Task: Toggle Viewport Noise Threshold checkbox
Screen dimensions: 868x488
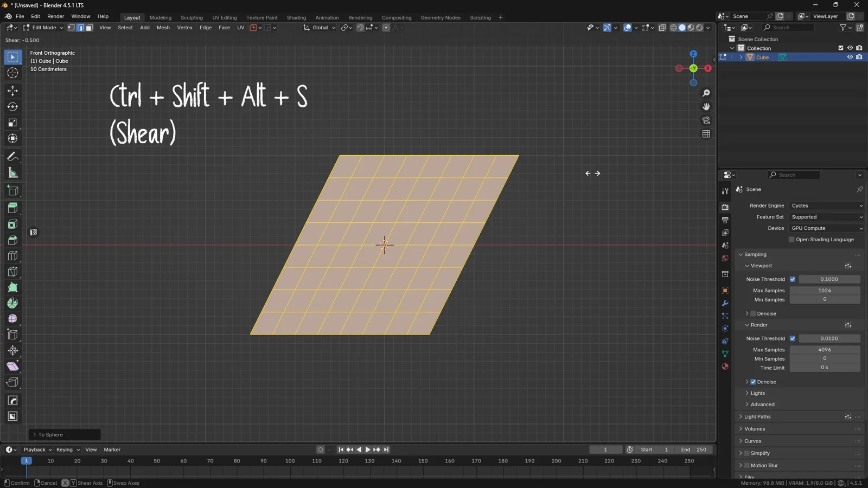Action: (793, 279)
